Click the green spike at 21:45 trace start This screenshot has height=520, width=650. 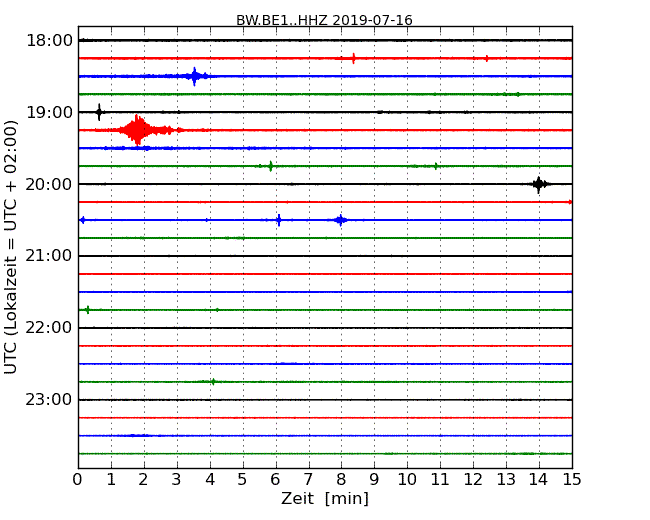(x=87, y=309)
